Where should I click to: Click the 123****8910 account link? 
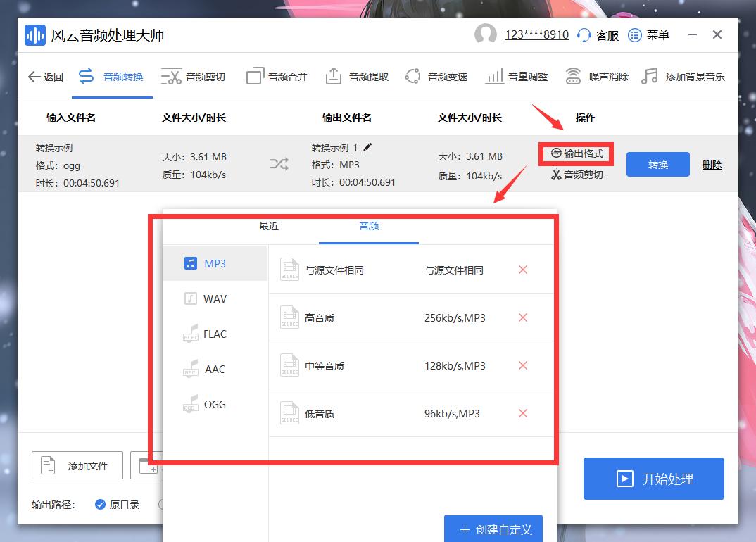(537, 34)
